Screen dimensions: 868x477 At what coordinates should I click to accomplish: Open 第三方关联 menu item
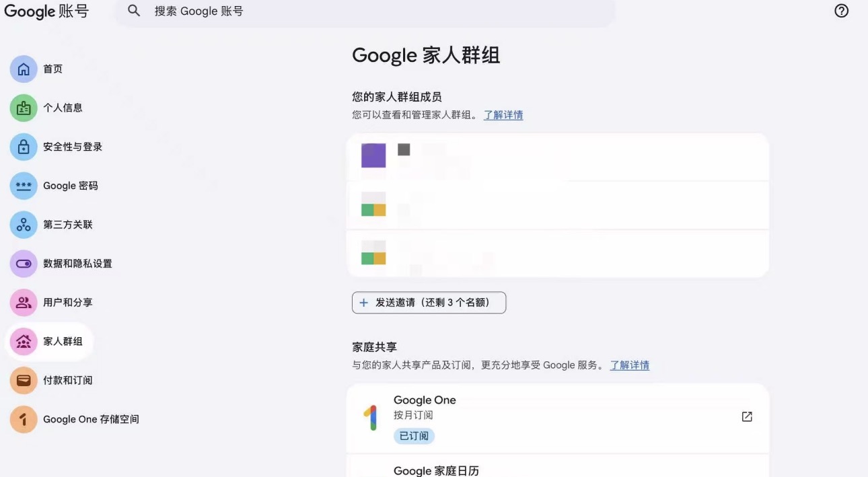[x=68, y=225]
